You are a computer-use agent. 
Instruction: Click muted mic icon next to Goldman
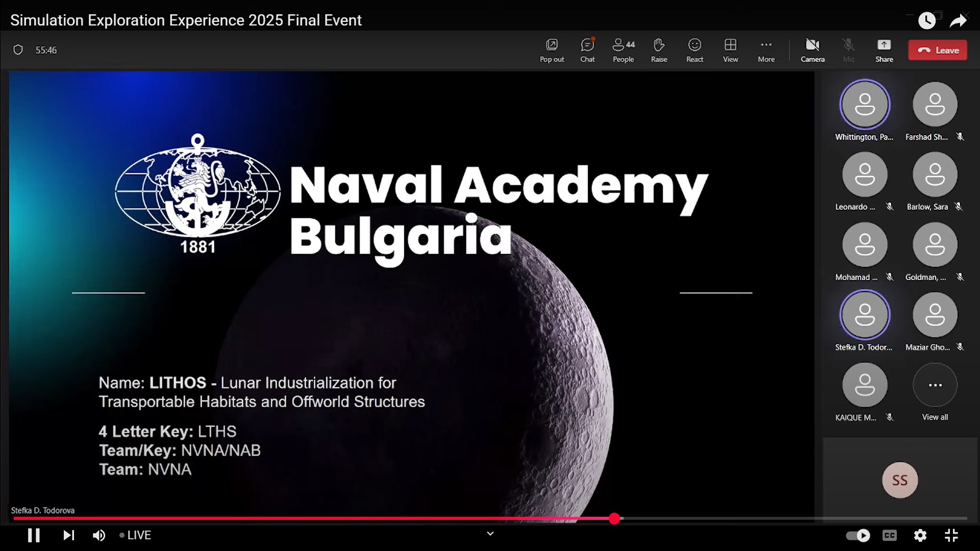[x=960, y=277]
